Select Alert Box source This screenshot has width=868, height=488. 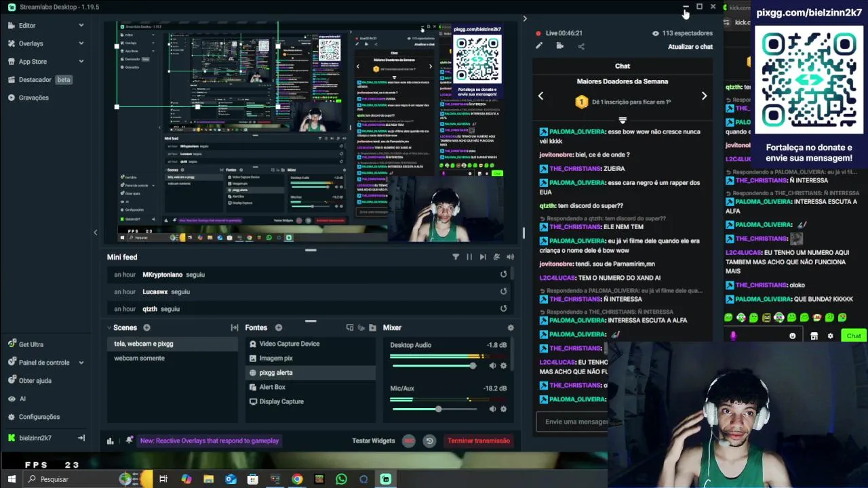[310, 387]
